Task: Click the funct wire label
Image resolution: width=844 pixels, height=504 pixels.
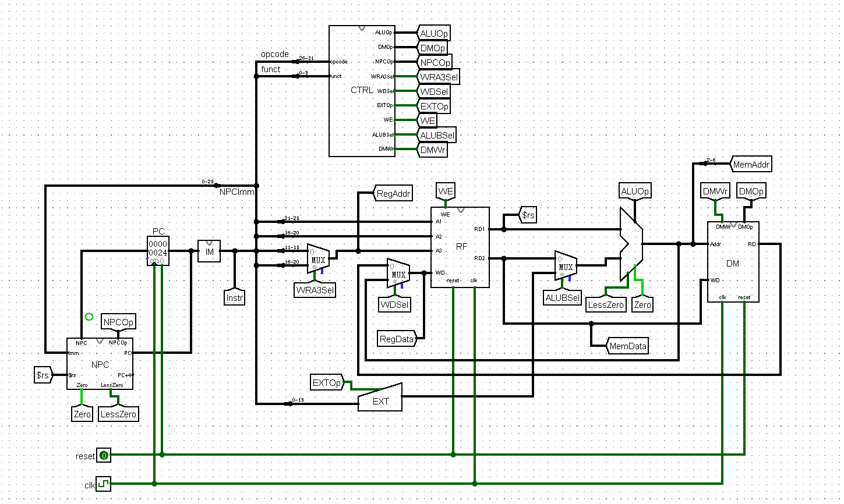Action: 271,69
